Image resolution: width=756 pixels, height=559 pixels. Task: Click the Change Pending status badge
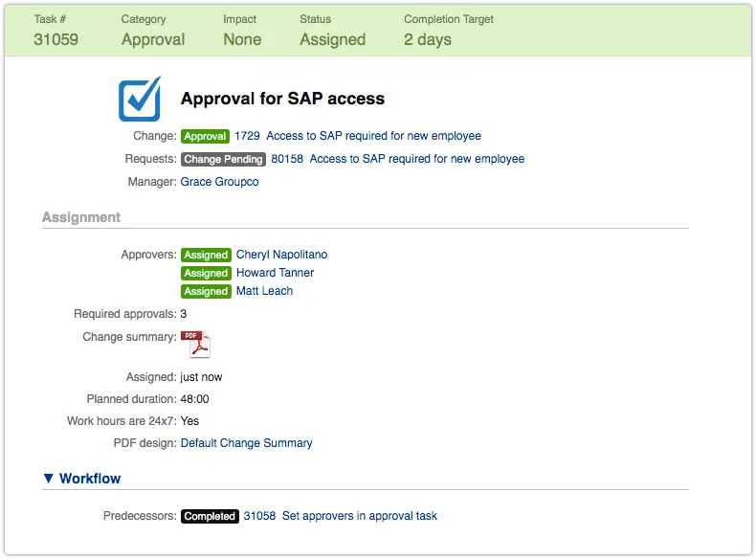[223, 160]
